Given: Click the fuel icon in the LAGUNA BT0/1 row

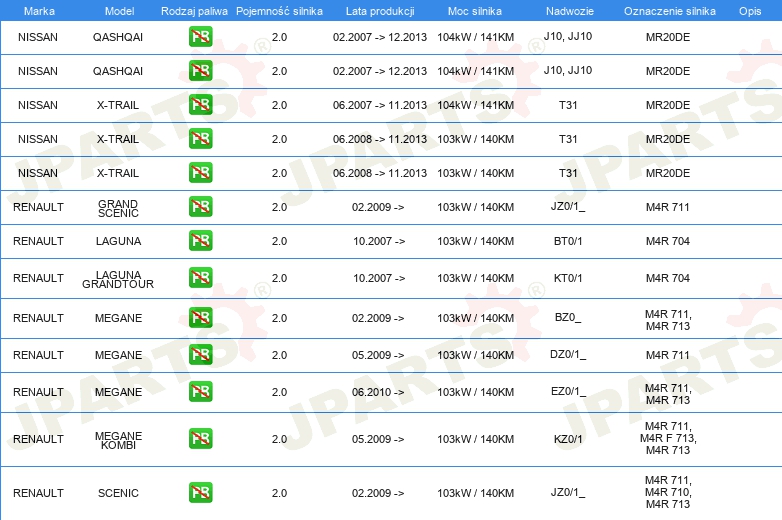Looking at the screenshot, I should (x=200, y=240).
